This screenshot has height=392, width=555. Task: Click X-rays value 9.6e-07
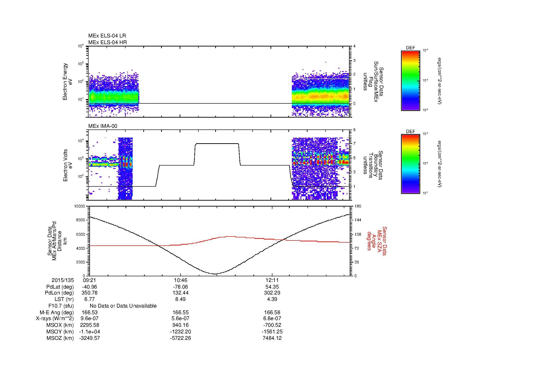tap(89, 318)
